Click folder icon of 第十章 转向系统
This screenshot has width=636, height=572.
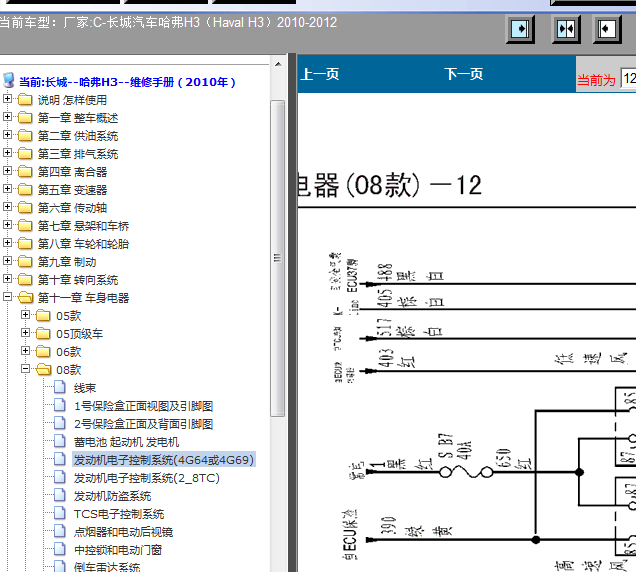point(25,279)
